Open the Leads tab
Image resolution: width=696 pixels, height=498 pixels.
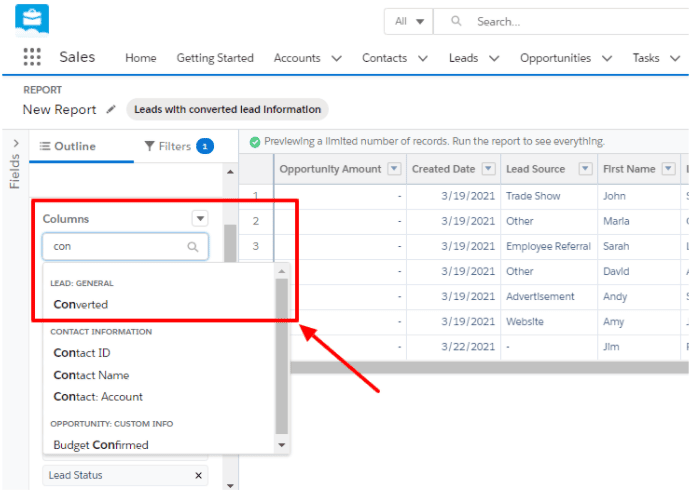coord(463,58)
